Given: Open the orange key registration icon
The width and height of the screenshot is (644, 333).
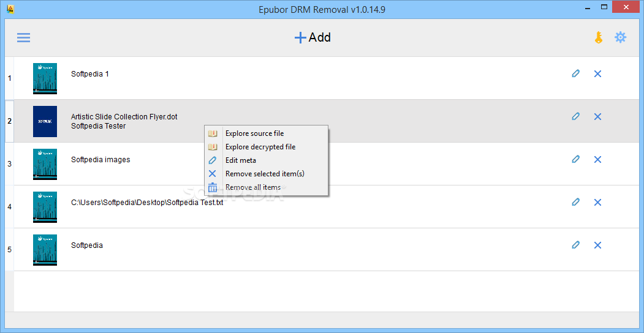Looking at the screenshot, I should pyautogui.click(x=599, y=38).
